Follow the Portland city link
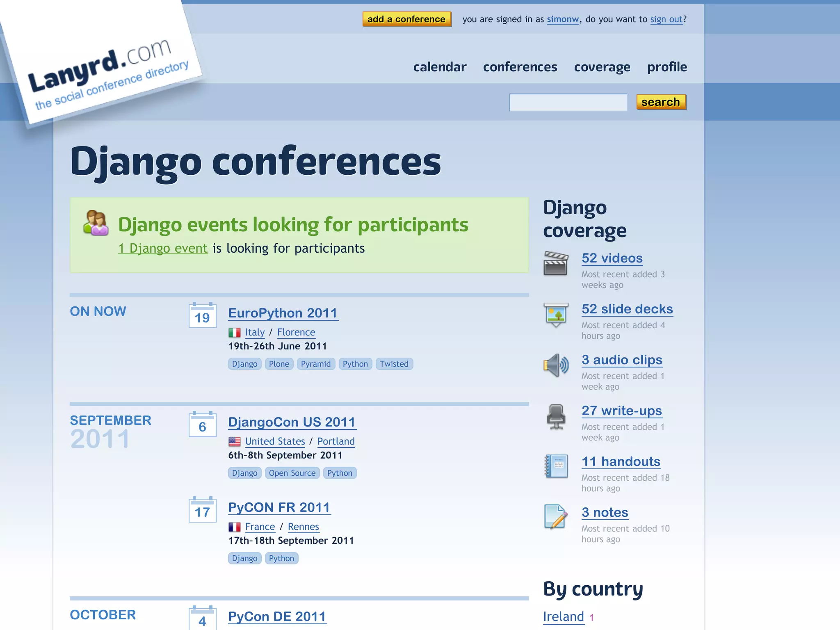840x630 pixels. click(336, 441)
